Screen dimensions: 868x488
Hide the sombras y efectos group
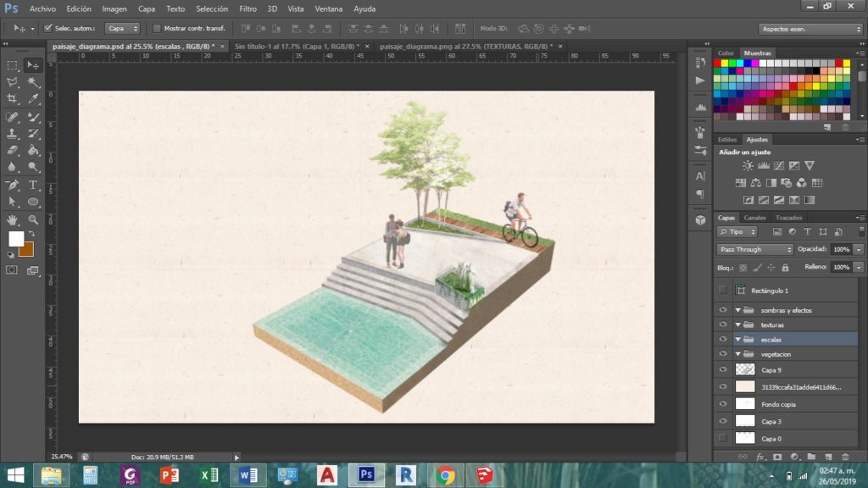click(x=723, y=310)
